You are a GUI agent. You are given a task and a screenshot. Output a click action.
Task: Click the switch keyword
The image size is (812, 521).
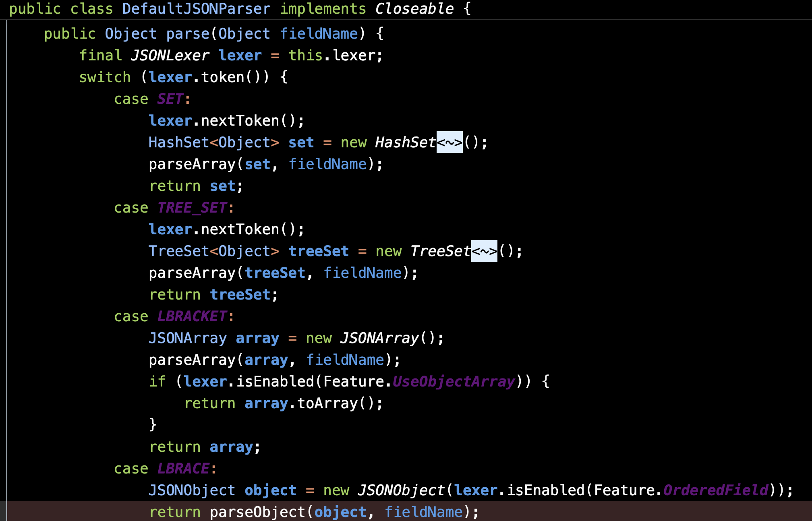click(x=105, y=77)
